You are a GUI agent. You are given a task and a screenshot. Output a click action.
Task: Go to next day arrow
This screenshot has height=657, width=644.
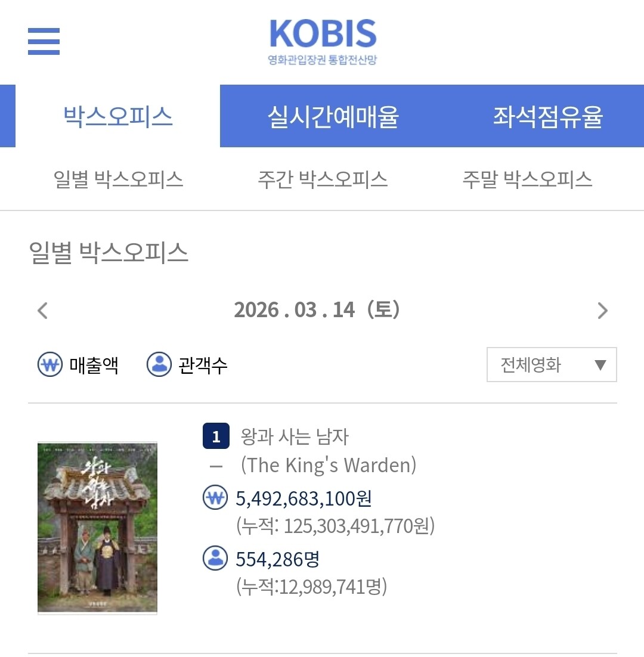coord(602,311)
